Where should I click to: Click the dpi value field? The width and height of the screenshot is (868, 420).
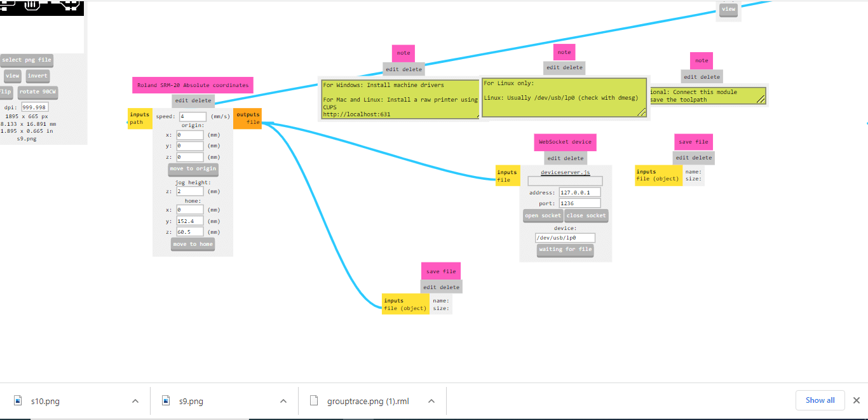(x=35, y=107)
